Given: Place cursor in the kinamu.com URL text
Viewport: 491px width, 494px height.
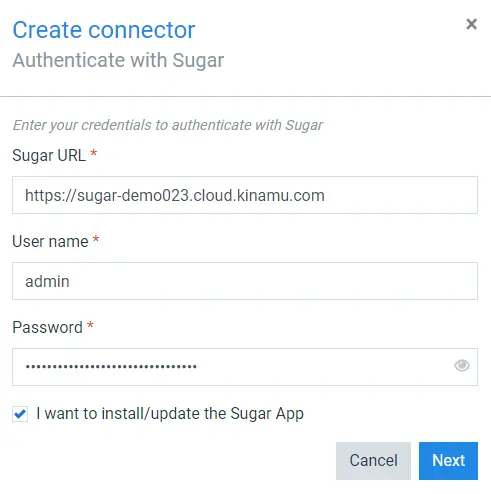Looking at the screenshot, I should tap(175, 195).
